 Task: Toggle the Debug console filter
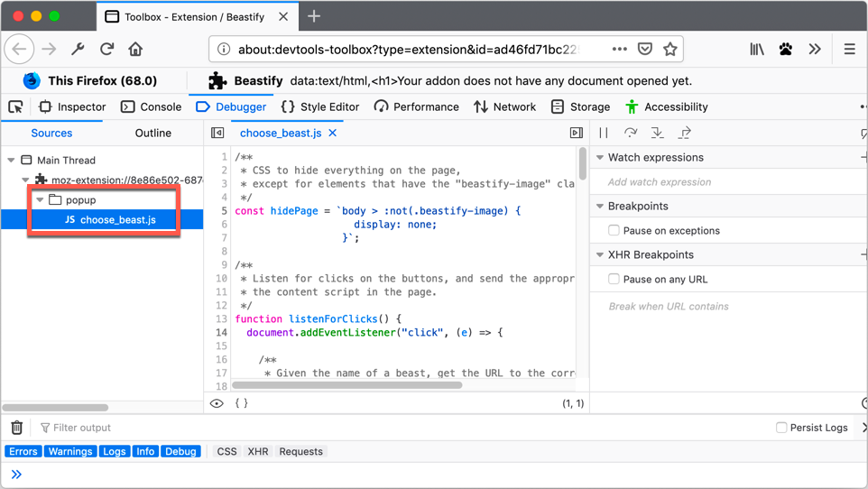(x=181, y=451)
